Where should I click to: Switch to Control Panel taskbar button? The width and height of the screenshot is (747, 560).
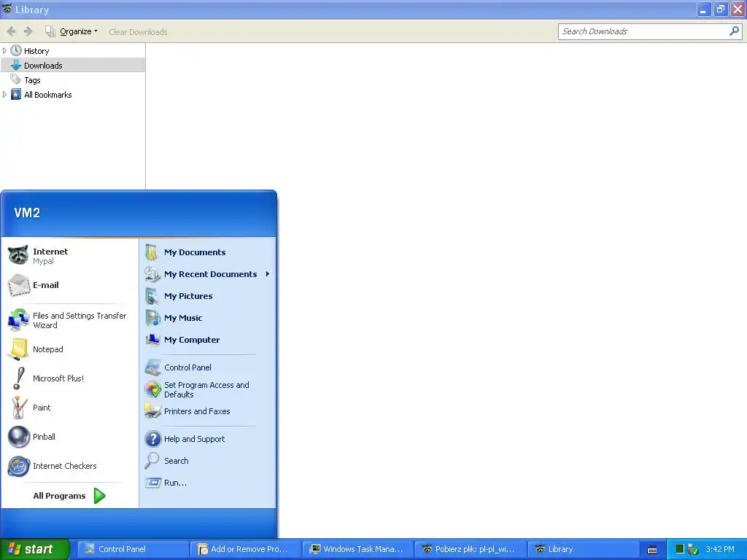[132, 549]
